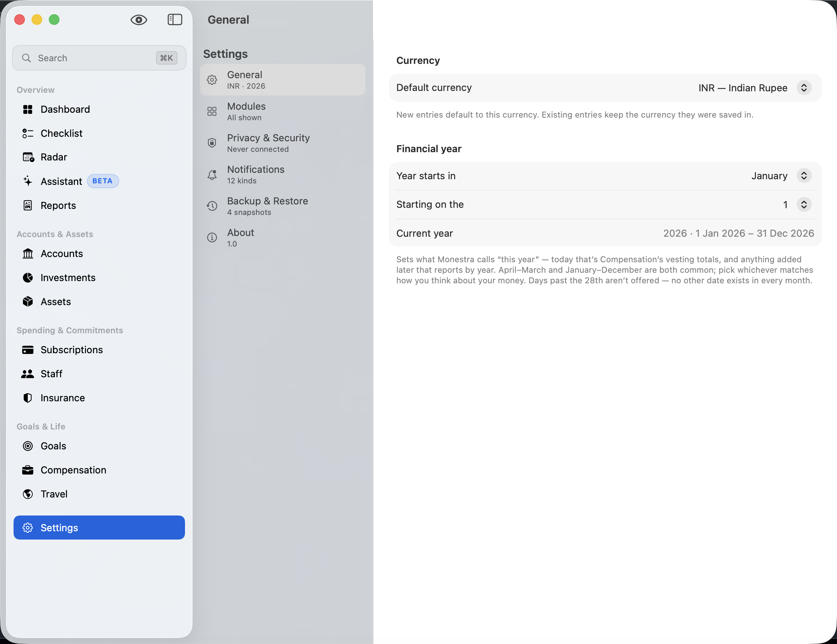Click the Modules grid icon in Settings list
The image size is (837, 644).
(x=212, y=112)
